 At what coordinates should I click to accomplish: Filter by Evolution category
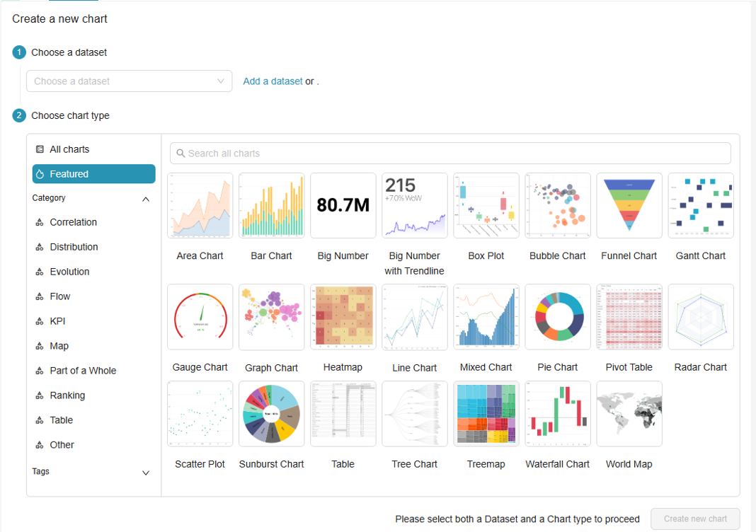point(93,272)
